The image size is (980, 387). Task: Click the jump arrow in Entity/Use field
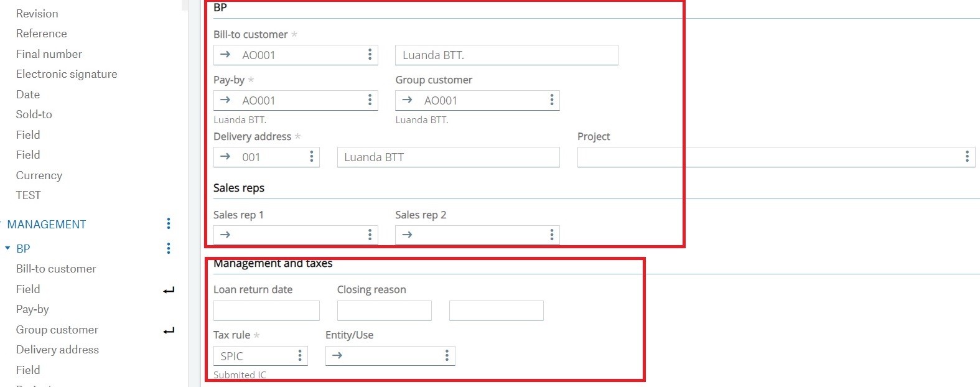coord(337,355)
